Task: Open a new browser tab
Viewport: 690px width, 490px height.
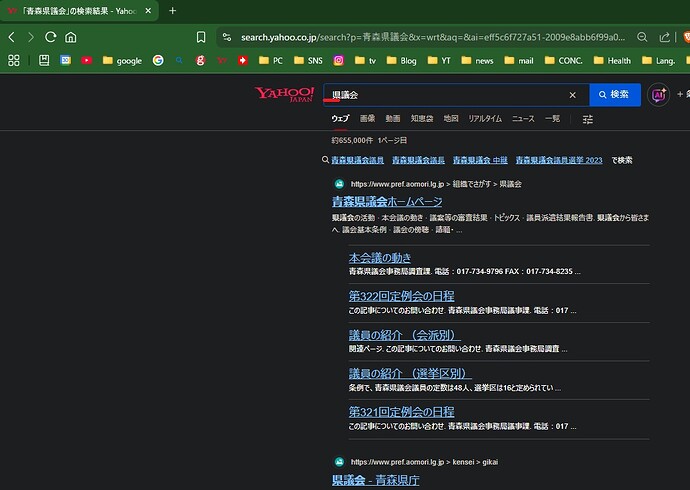Action: [x=172, y=11]
